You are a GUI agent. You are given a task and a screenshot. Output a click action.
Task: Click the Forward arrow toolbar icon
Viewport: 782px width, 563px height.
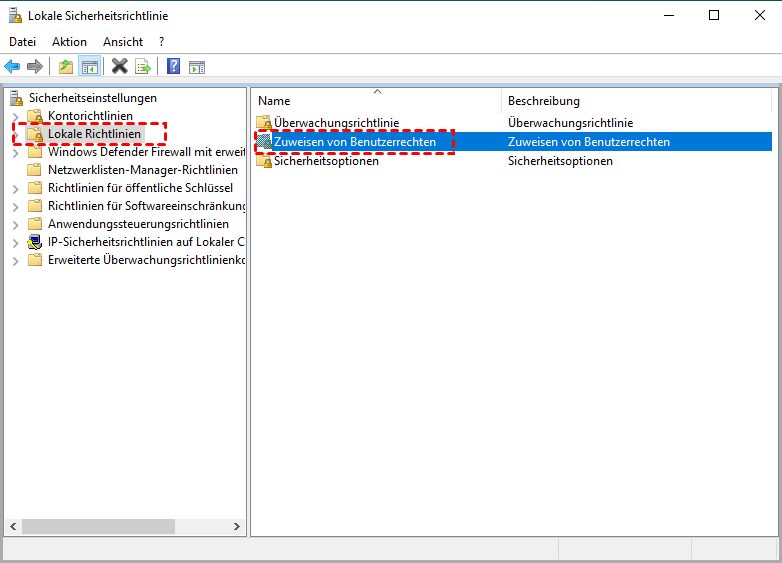click(x=35, y=67)
